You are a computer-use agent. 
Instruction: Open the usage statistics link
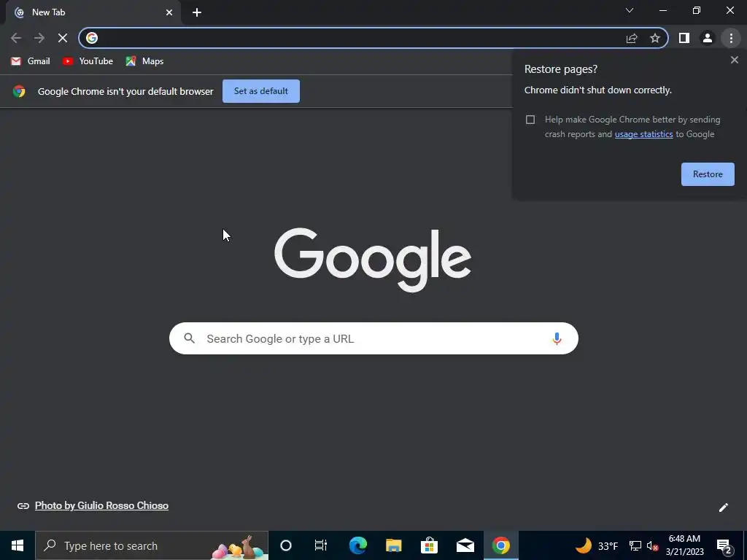643,134
